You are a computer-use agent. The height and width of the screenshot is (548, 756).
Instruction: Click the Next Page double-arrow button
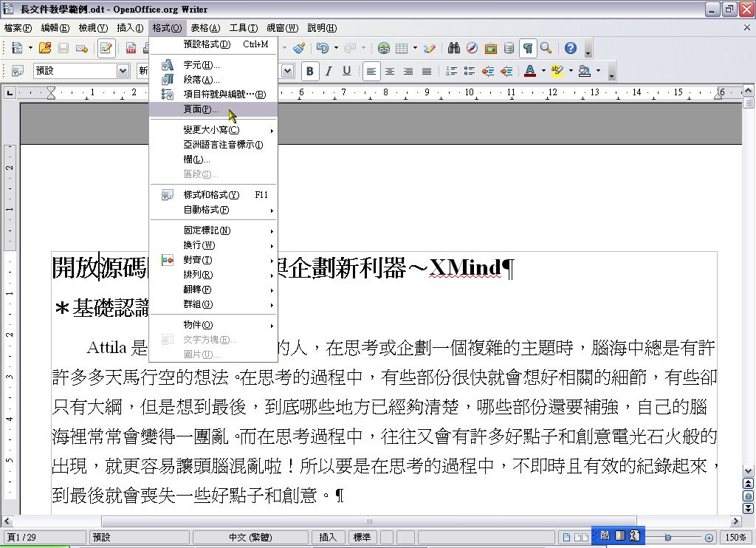pos(749,508)
